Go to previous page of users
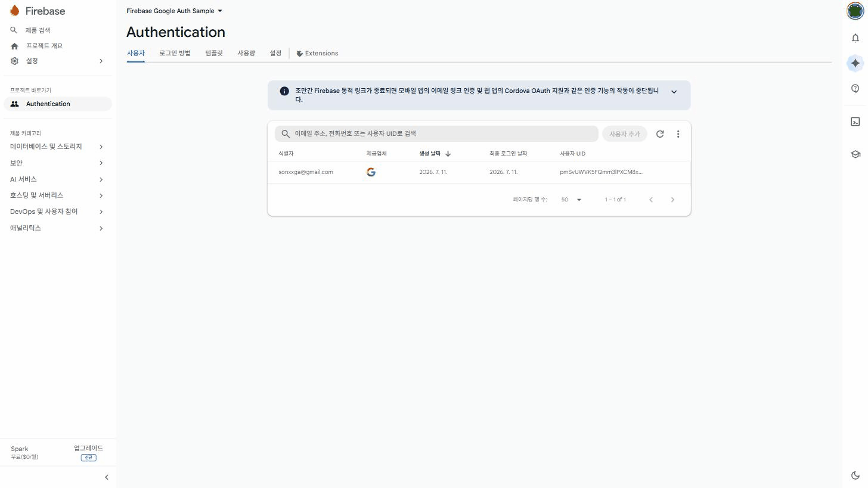 pos(651,200)
